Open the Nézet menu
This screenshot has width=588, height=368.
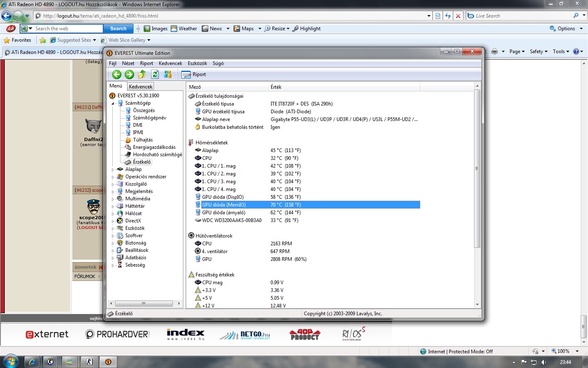pyautogui.click(x=128, y=63)
